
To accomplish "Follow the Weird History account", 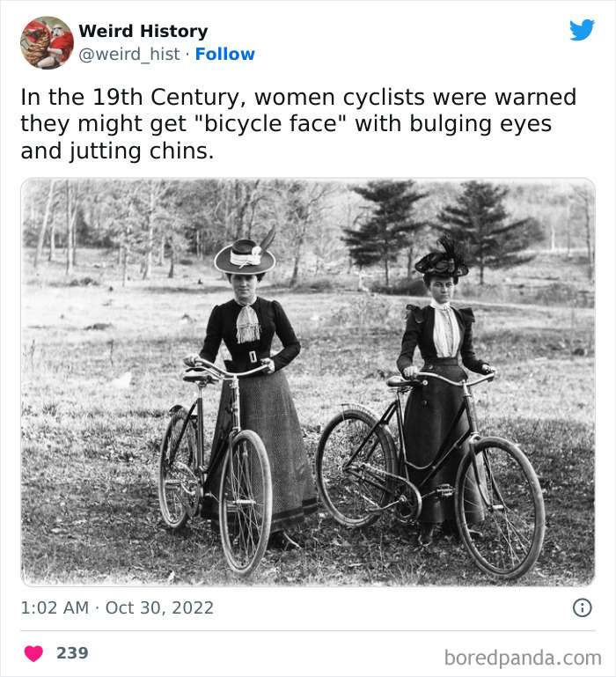I will tap(224, 55).
